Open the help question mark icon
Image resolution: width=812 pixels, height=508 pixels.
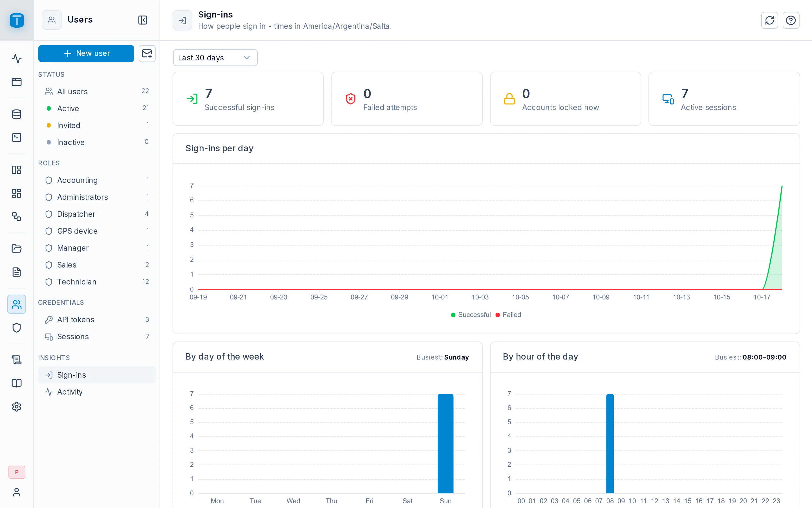coord(791,20)
